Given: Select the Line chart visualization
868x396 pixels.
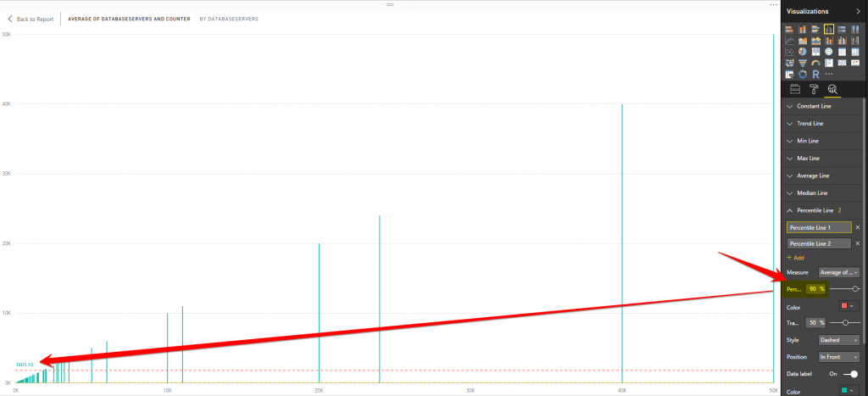Looking at the screenshot, I should pyautogui.click(x=789, y=41).
